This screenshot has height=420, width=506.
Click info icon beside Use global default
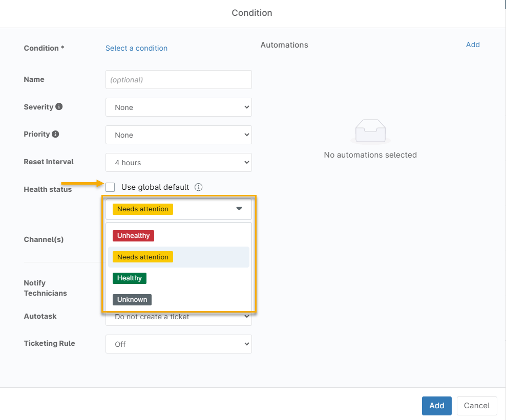[x=199, y=187]
